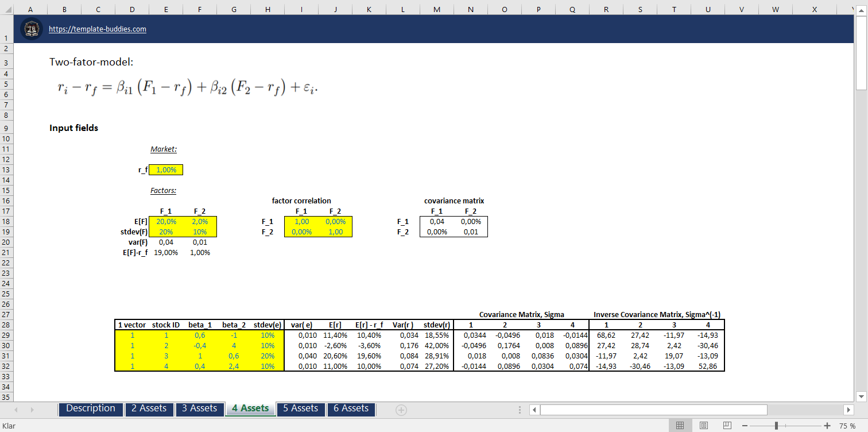868x432 pixels.
Task: Select row 29 by its row number
Action: pyautogui.click(x=7, y=335)
